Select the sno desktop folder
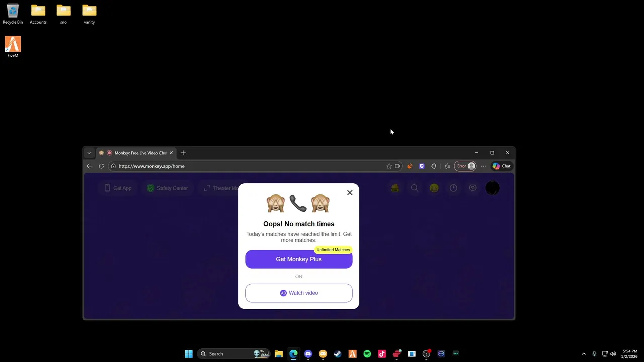Screen dimensions: 644x362 (63, 14)
